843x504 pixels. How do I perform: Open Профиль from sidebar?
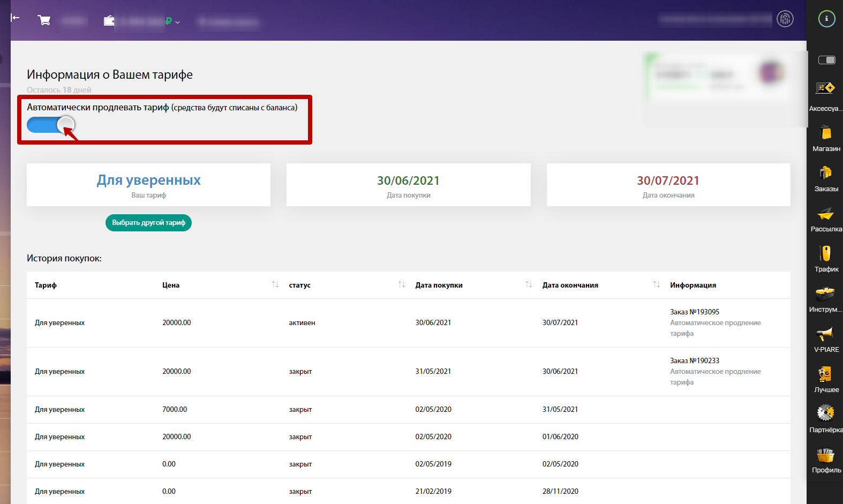pos(826,460)
